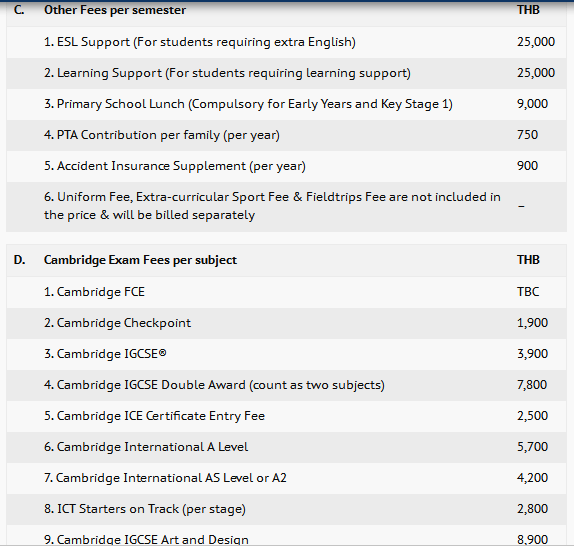Click the Other Fees per semester header
Viewport: 574px width, 548px height.
(115, 10)
